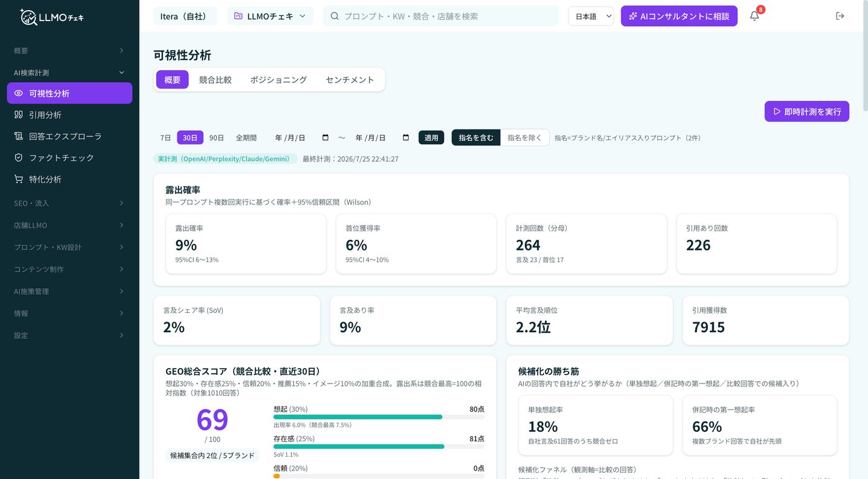Open 引用分析 in the sidebar
This screenshot has height=479, width=868.
point(69,115)
